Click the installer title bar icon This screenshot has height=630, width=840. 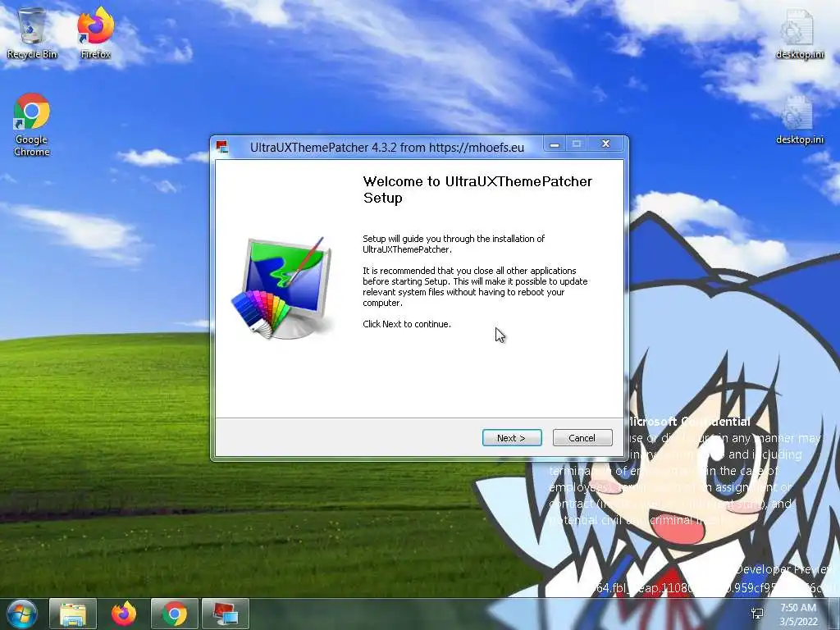pyautogui.click(x=222, y=147)
